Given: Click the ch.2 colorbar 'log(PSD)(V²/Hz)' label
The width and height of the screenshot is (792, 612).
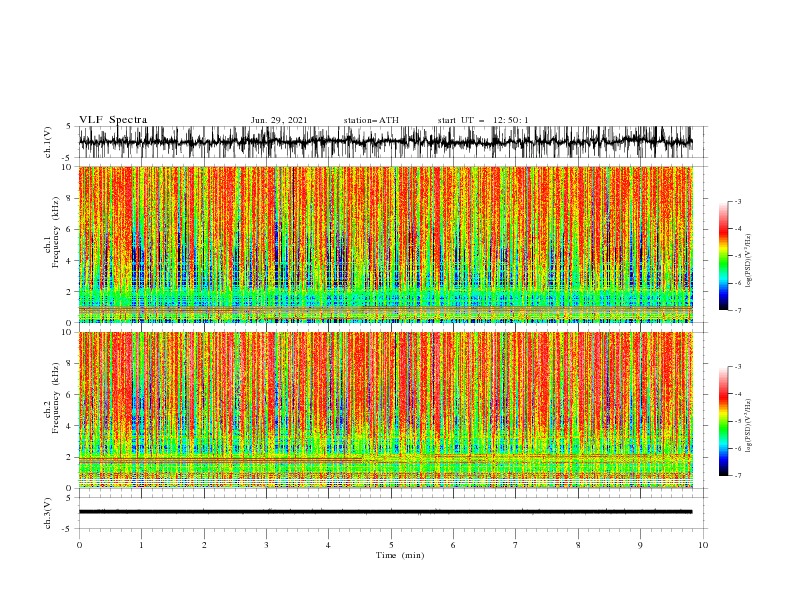Looking at the screenshot, I should [x=748, y=426].
